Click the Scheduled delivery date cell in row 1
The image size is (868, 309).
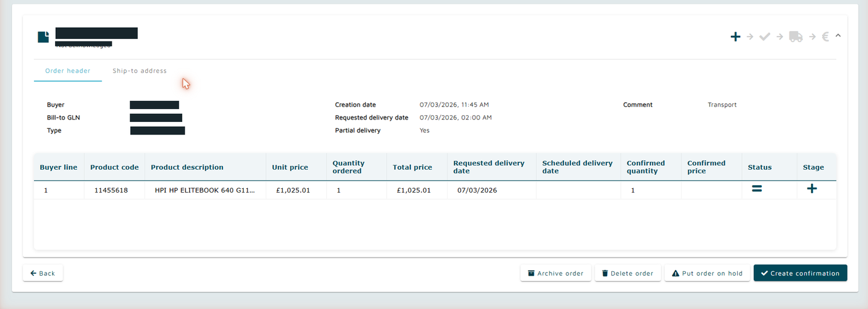pyautogui.click(x=578, y=190)
